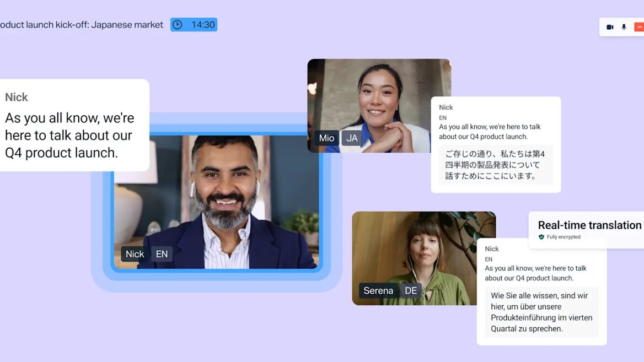Viewport: 644px width, 362px height.
Task: End the call with red hang-up button
Action: click(639, 27)
